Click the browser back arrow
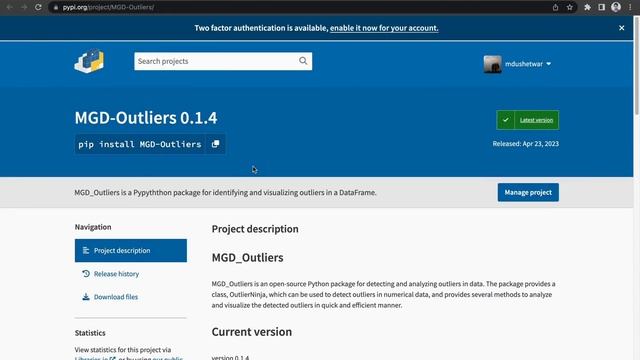This screenshot has height=360, width=640. coord(9,7)
